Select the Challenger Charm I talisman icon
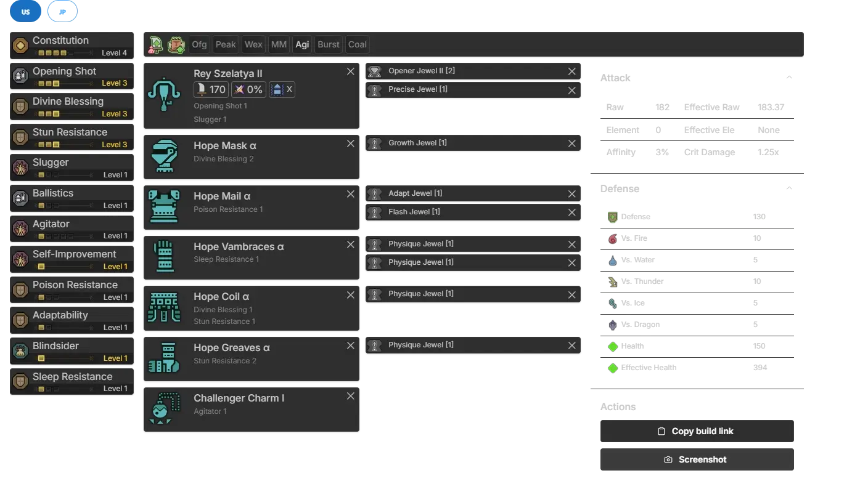This screenshot has width=868, height=489. point(164,408)
